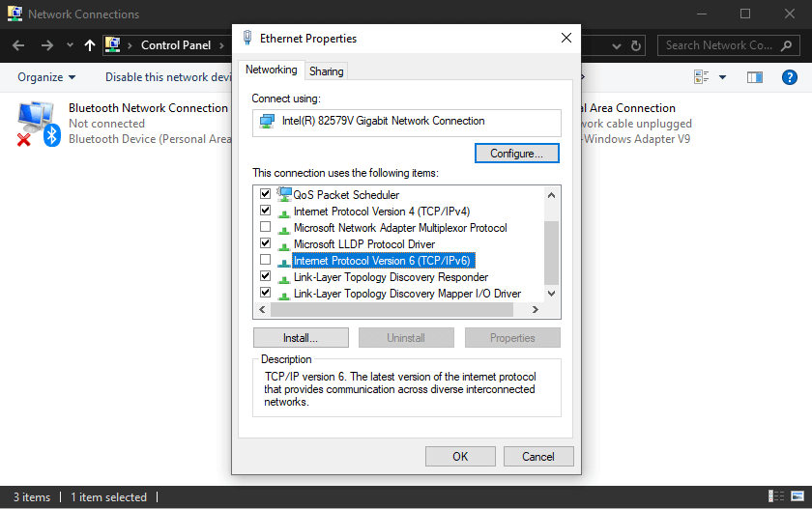Viewport: 812px width, 509px height.
Task: Switch to the Sharing tab
Action: (327, 71)
